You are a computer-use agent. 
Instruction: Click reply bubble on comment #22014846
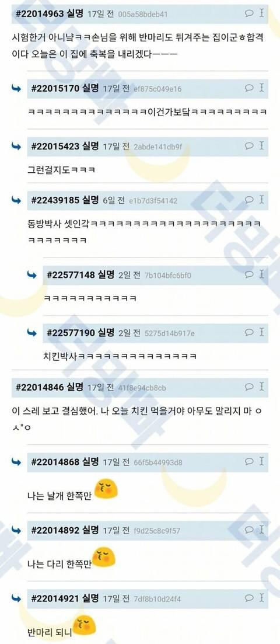tap(249, 387)
